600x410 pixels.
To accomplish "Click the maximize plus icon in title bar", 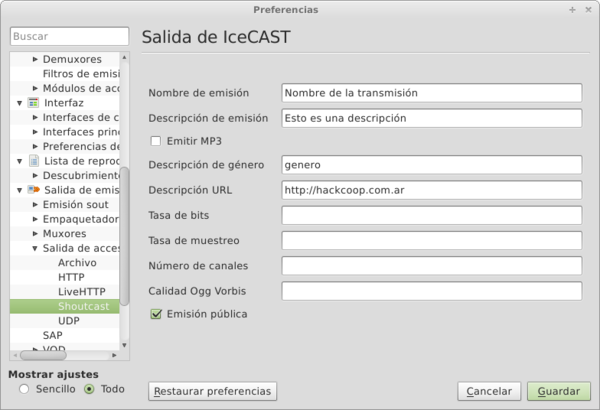I will (572, 9).
